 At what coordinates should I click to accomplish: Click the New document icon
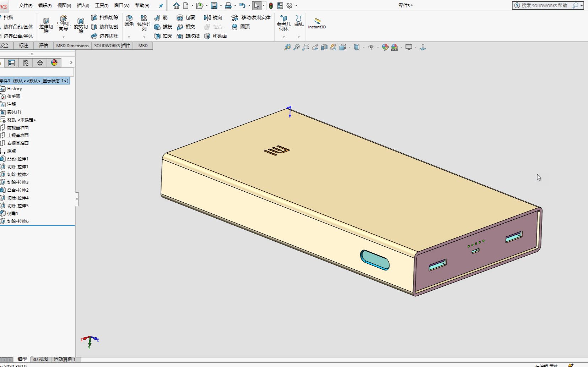(x=185, y=6)
